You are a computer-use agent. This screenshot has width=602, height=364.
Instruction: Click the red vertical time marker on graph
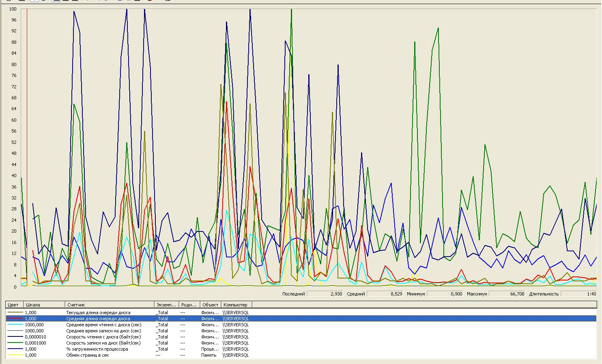pyautogui.click(x=27, y=122)
